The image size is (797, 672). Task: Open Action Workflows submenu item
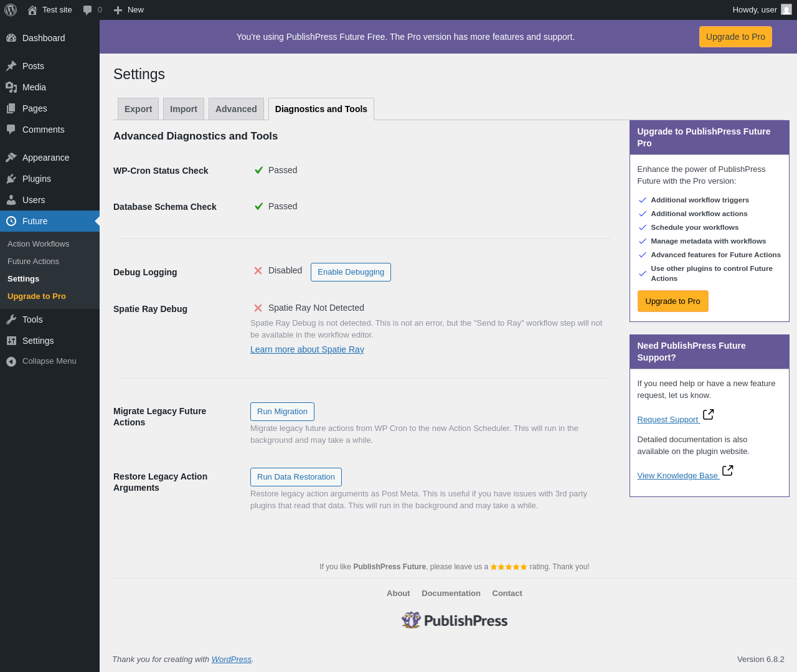[39, 244]
